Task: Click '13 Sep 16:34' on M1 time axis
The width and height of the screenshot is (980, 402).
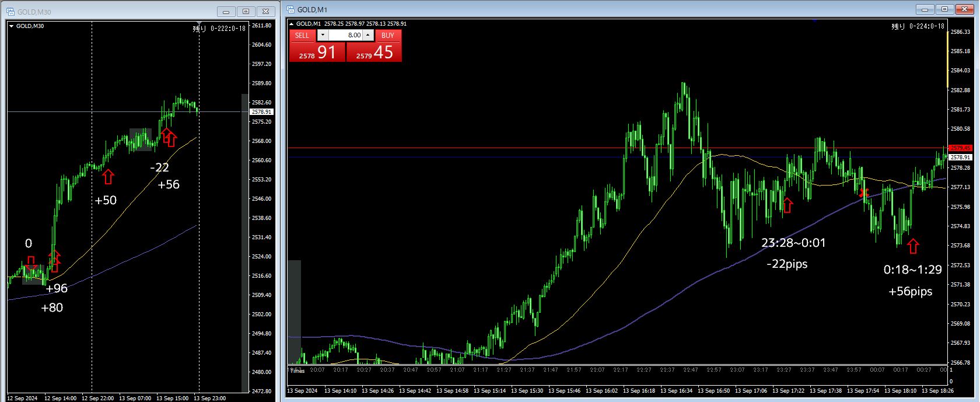Action: pyautogui.click(x=677, y=390)
